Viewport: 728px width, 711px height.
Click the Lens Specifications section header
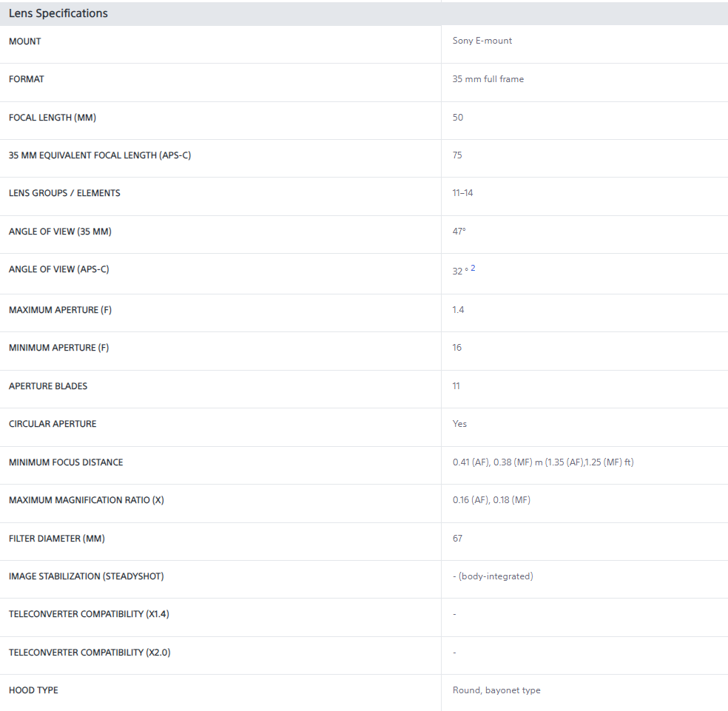pyautogui.click(x=58, y=13)
